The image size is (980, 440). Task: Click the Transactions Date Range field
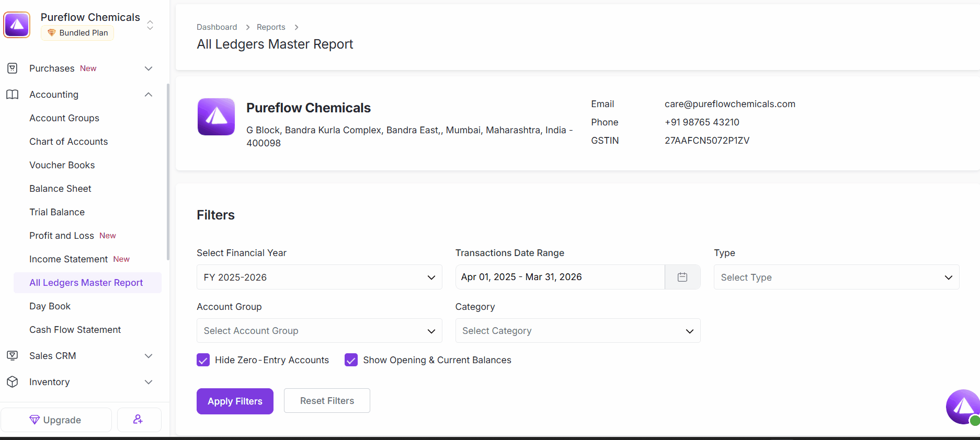(x=560, y=277)
